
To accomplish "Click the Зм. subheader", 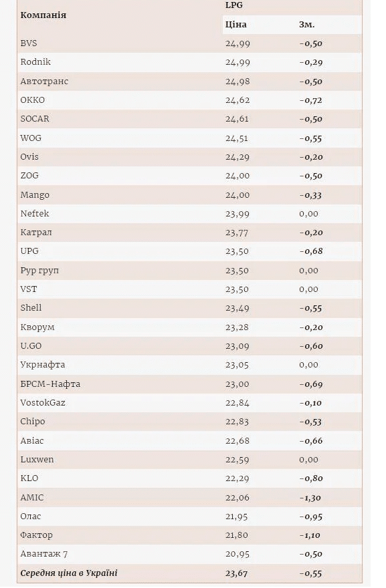I will [307, 25].
